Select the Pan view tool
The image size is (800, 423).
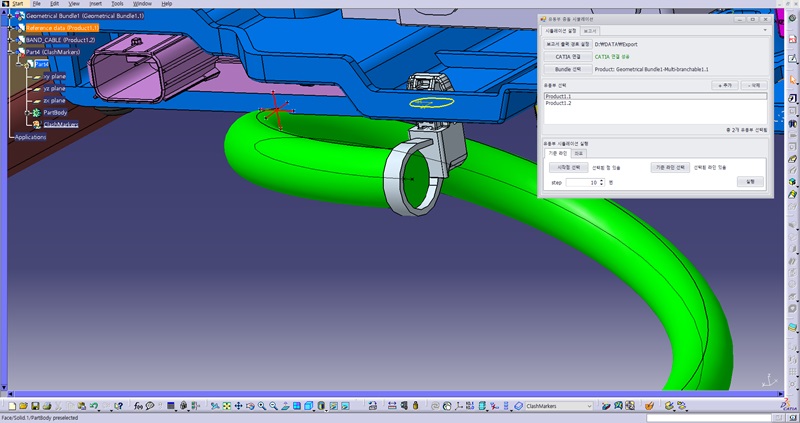[238, 406]
